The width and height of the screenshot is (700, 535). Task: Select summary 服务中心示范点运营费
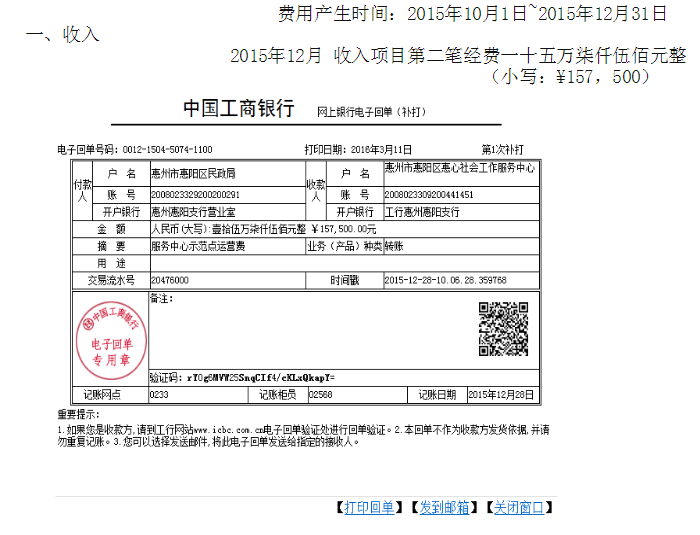[198, 246]
